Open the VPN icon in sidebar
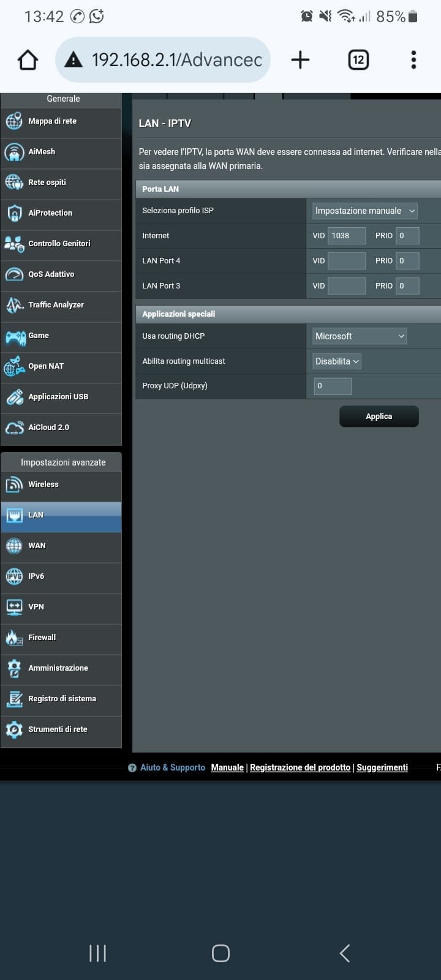441x980 pixels. [x=14, y=607]
